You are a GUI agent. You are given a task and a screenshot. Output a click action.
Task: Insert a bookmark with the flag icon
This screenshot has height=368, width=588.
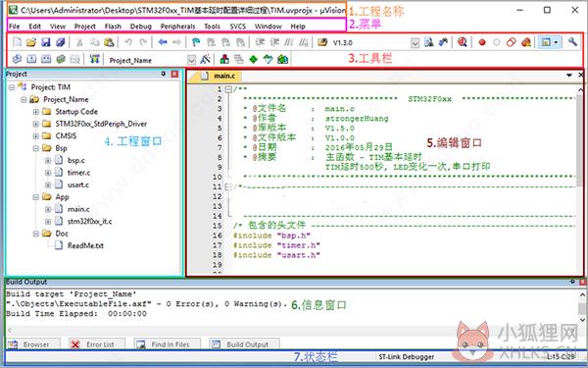click(x=195, y=42)
